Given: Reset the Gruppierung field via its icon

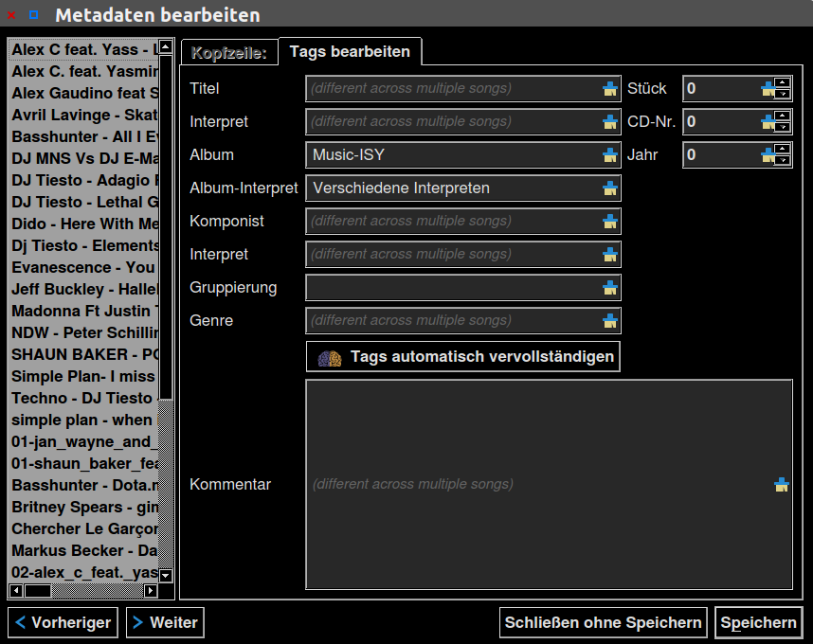Looking at the screenshot, I should click(x=610, y=288).
